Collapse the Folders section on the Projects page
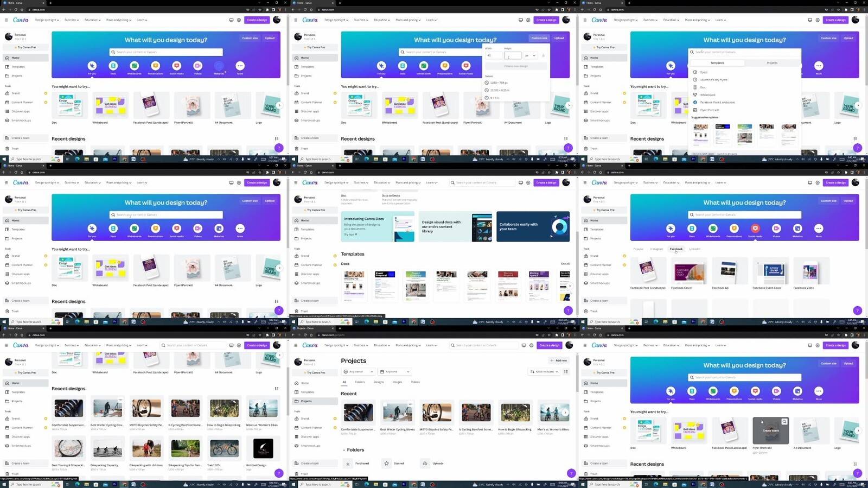868x488 pixels. click(344, 450)
